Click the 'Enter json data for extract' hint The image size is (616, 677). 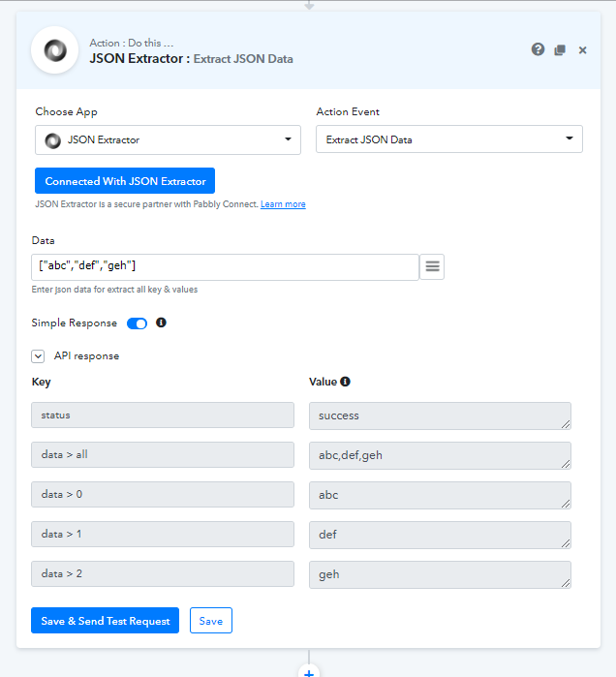pyautogui.click(x=114, y=290)
